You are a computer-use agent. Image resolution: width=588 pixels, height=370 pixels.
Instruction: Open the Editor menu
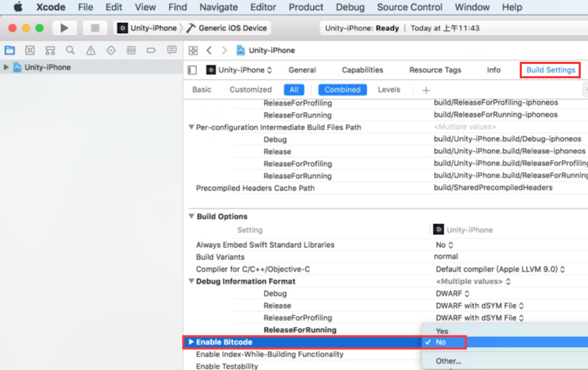[x=263, y=7]
